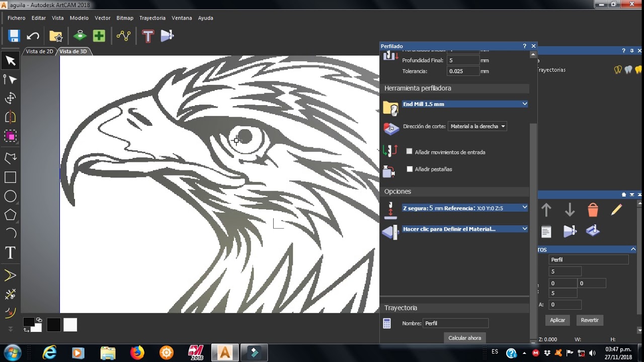
Task: Select the arrow selection tool
Action: pyautogui.click(x=10, y=61)
